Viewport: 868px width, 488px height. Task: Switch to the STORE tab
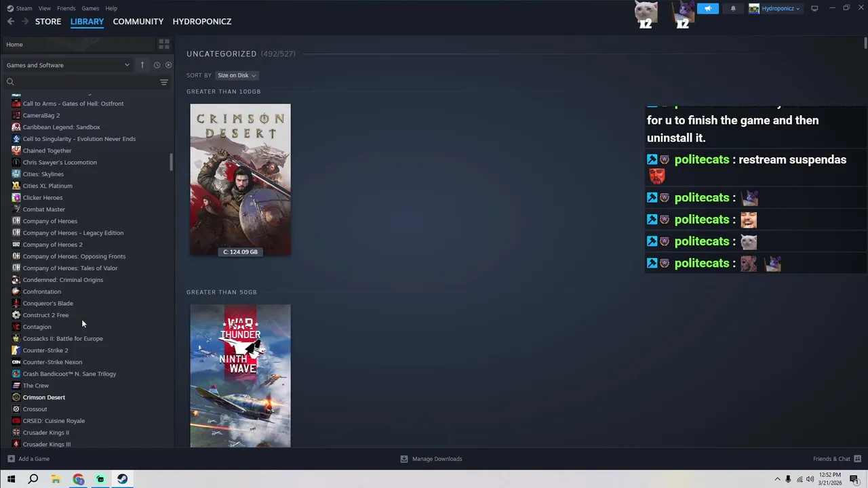(48, 22)
